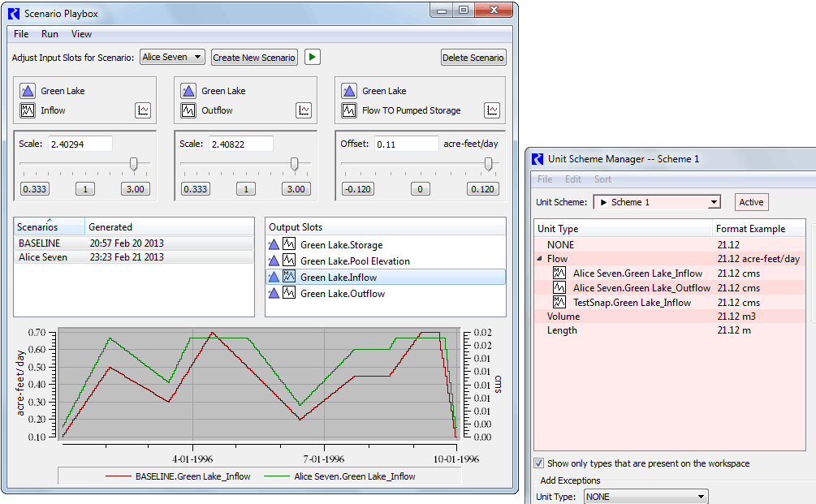Click the Active button in Unit Scheme Manager

[x=752, y=202]
